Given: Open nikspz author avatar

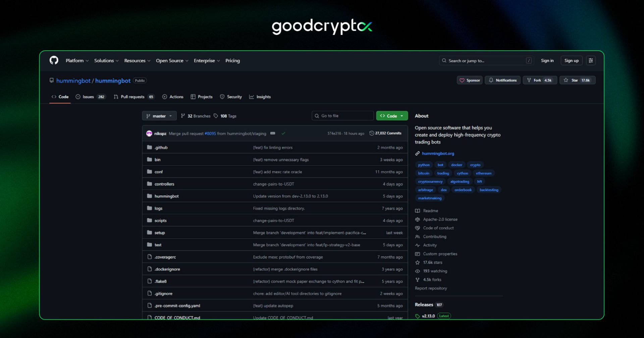Looking at the screenshot, I should [x=149, y=133].
